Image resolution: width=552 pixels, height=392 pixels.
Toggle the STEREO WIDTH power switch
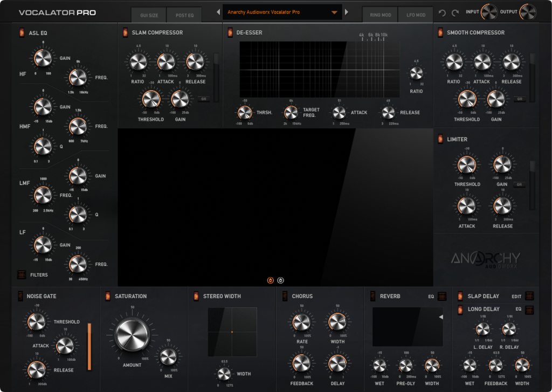coord(196,296)
